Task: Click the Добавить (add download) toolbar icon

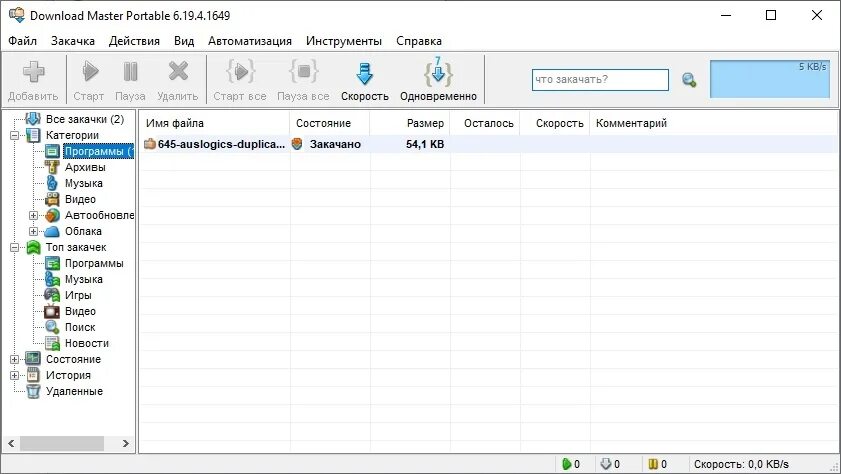Action: [x=33, y=72]
